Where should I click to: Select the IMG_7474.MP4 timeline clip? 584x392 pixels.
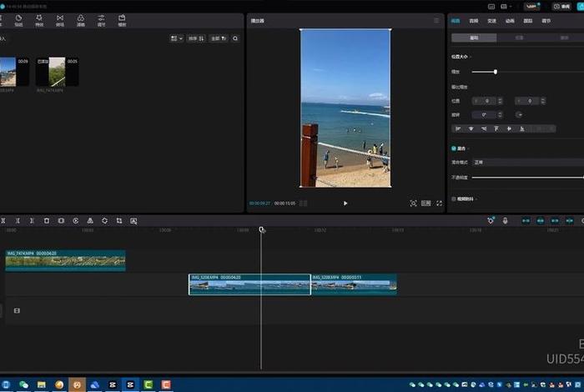pyautogui.click(x=66, y=260)
